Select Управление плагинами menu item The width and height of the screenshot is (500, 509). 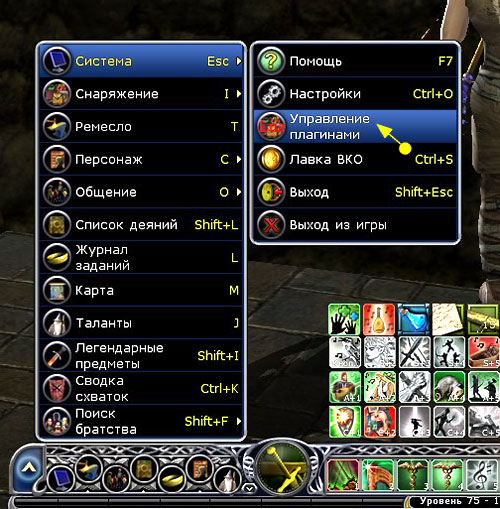tap(355, 126)
